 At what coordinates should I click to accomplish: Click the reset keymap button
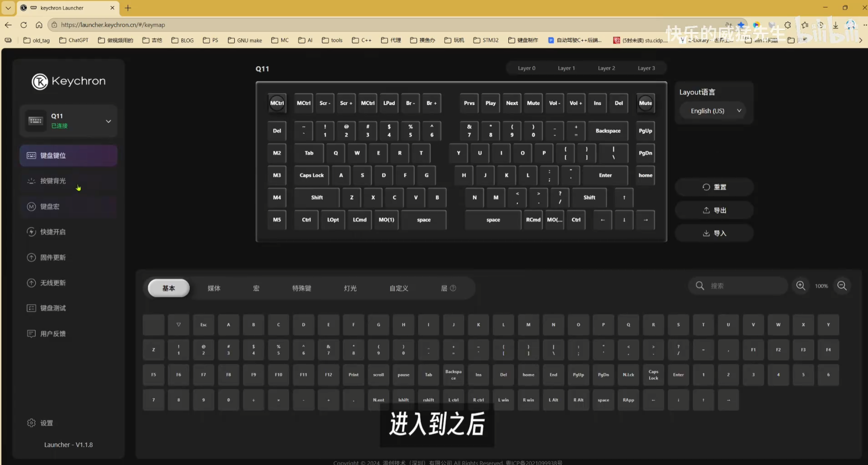pyautogui.click(x=714, y=187)
